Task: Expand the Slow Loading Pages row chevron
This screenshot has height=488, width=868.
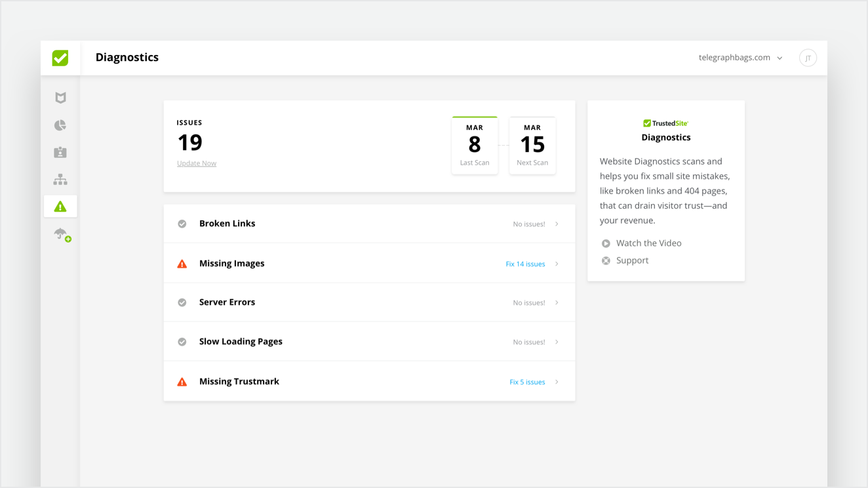Action: (x=557, y=342)
